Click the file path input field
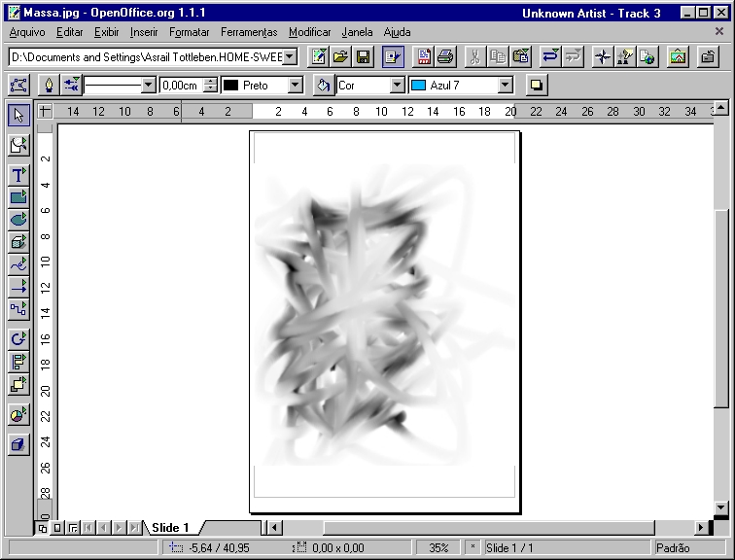 145,57
